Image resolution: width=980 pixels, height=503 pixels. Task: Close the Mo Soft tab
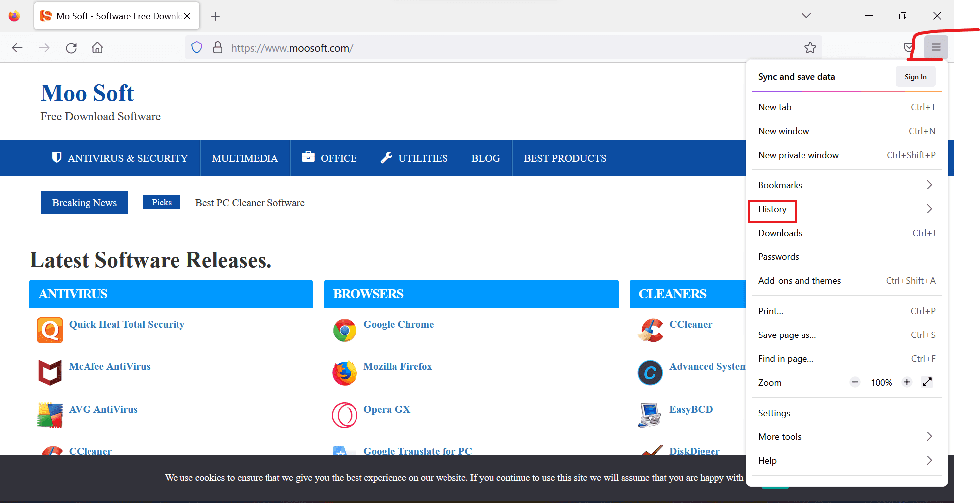tap(187, 16)
